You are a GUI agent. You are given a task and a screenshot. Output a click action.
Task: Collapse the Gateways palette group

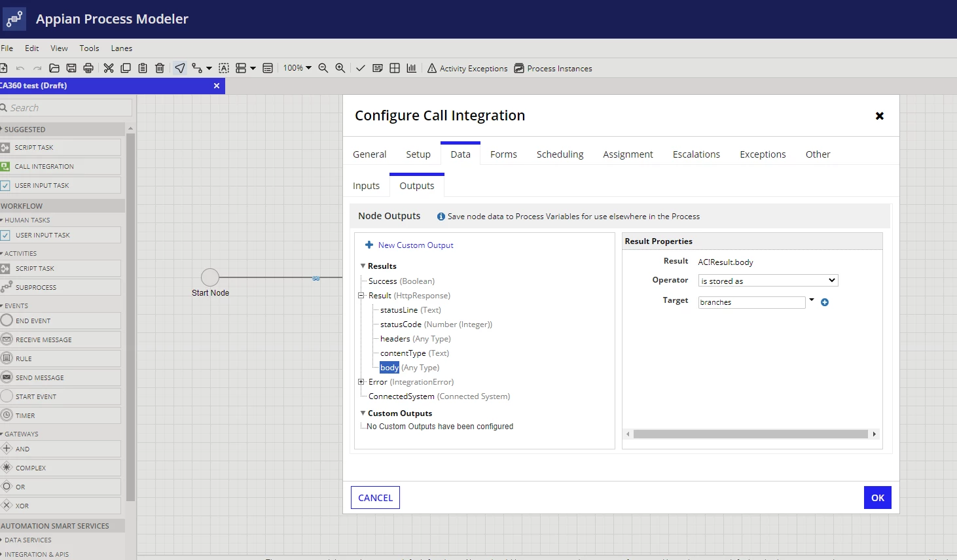click(x=21, y=434)
